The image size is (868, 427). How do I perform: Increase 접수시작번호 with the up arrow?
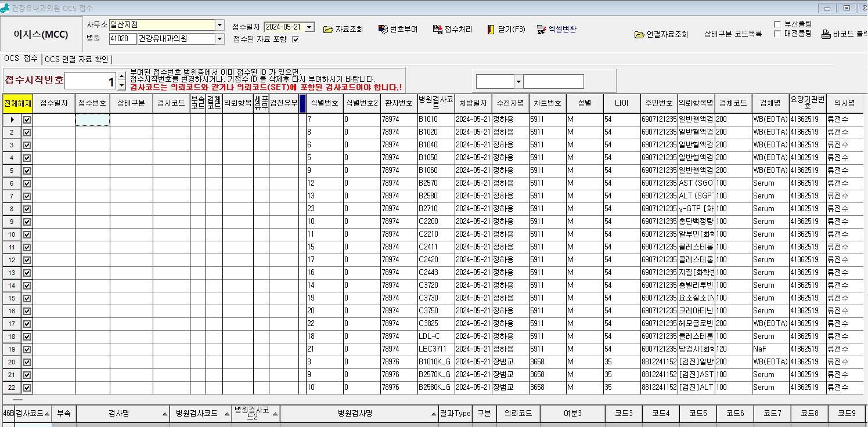coord(121,75)
